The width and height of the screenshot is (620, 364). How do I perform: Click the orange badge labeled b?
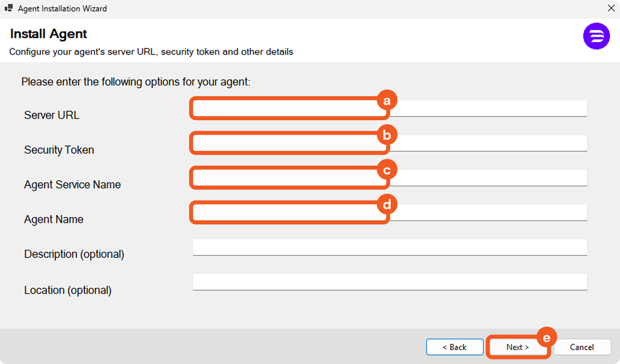tap(387, 135)
